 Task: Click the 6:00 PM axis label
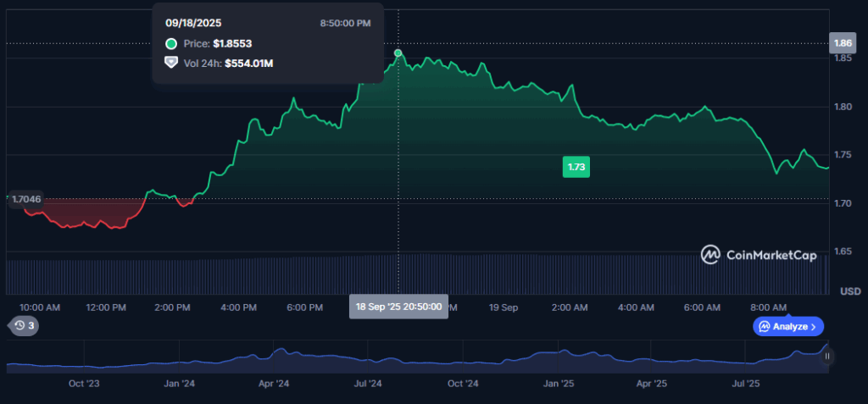(x=304, y=307)
